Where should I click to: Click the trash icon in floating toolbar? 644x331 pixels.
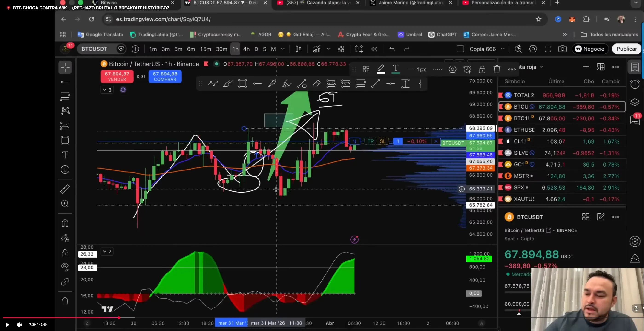(x=497, y=69)
